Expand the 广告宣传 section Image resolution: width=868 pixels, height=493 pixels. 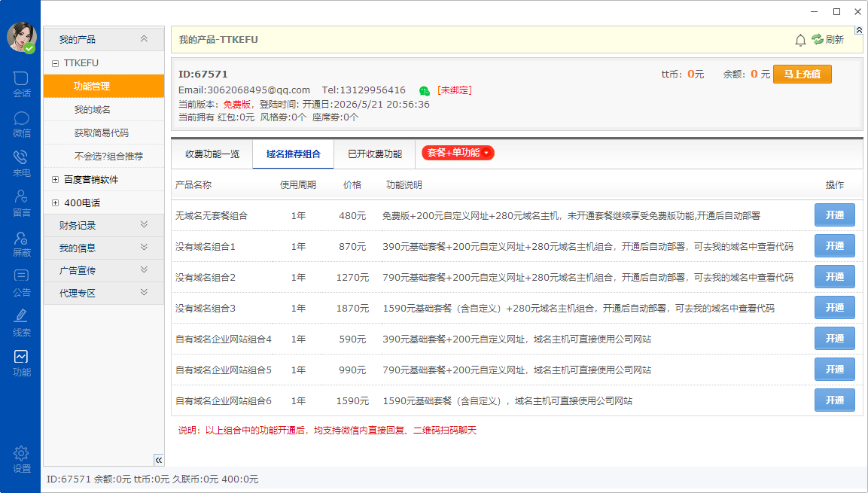[144, 270]
